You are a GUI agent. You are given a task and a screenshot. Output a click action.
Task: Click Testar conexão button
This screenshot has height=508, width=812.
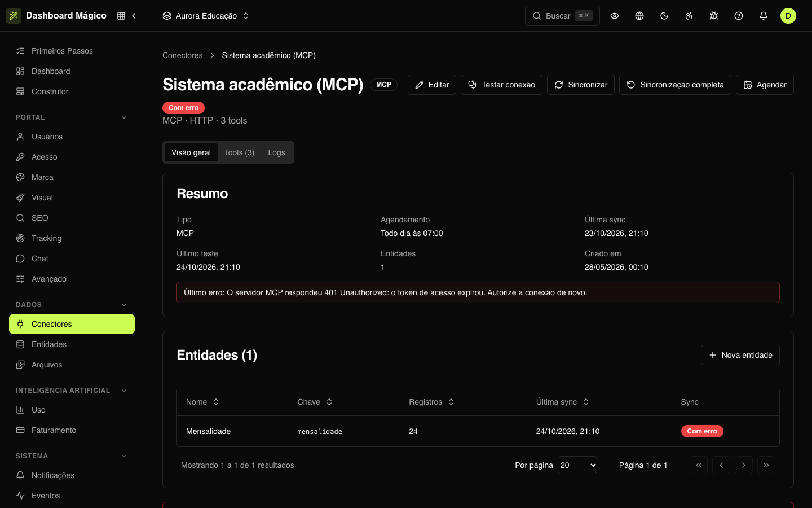pyautogui.click(x=501, y=85)
